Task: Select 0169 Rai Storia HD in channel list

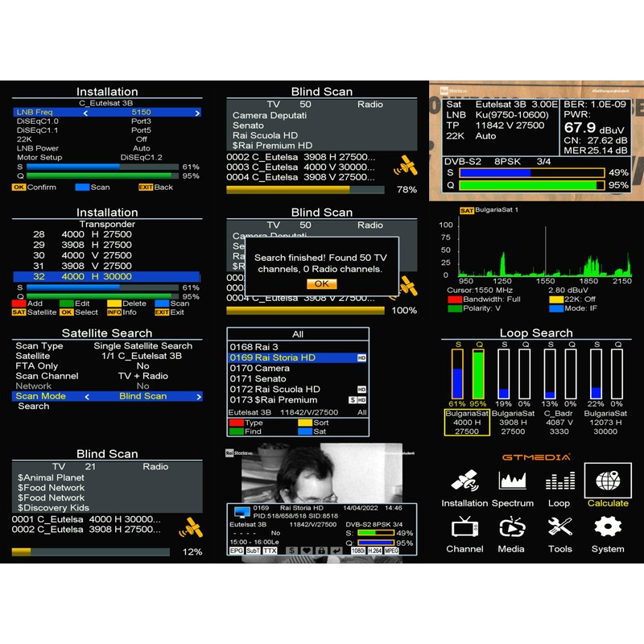Action: pos(298,357)
